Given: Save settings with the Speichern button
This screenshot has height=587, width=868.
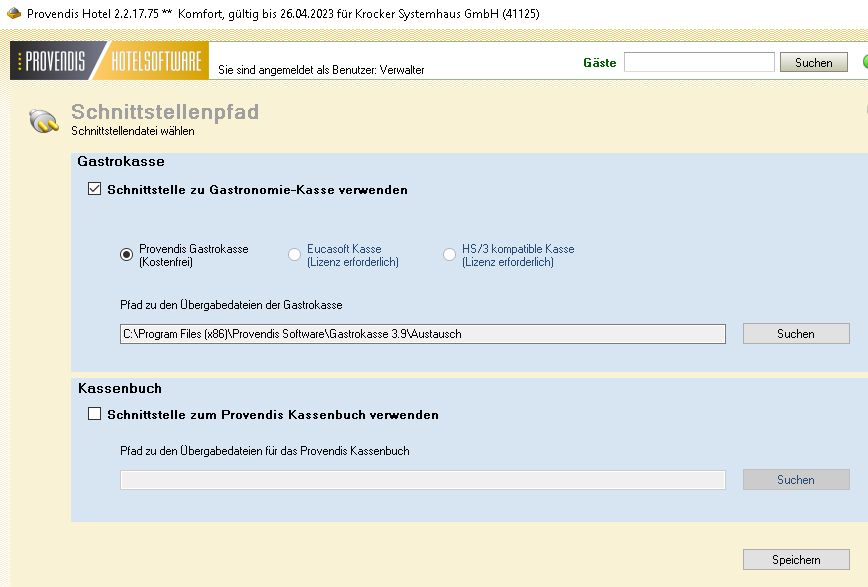Looking at the screenshot, I should pyautogui.click(x=795, y=560).
